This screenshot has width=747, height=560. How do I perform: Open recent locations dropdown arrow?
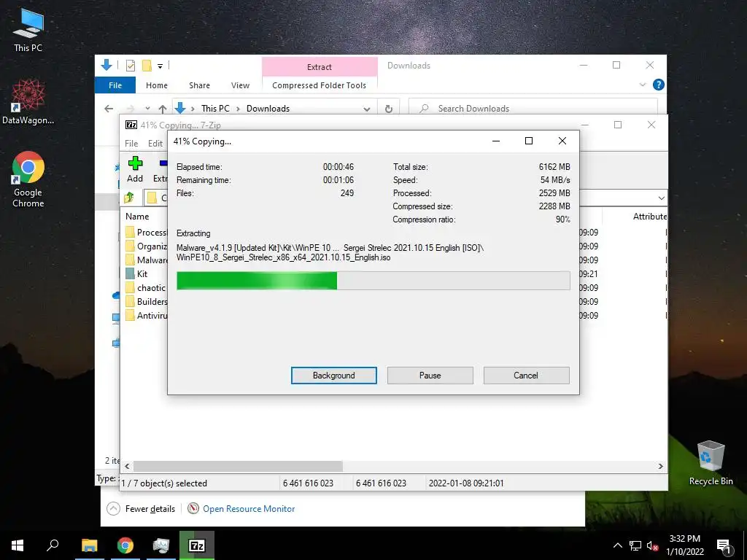[x=147, y=109]
